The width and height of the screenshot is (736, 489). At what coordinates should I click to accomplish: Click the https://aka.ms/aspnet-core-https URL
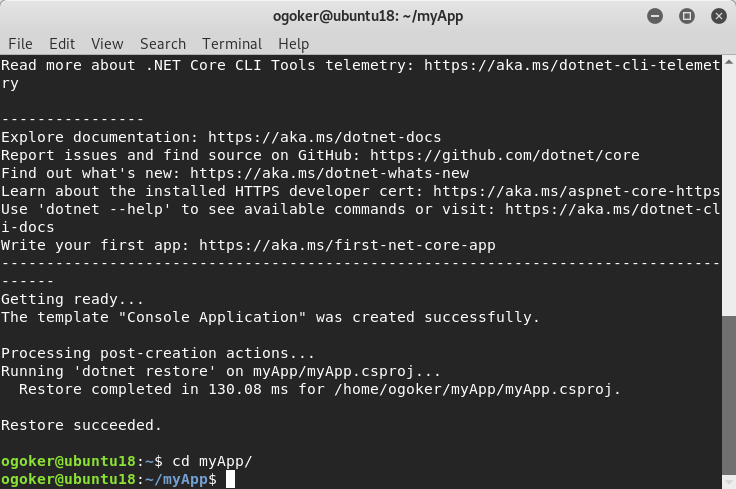pyautogui.click(x=576, y=191)
